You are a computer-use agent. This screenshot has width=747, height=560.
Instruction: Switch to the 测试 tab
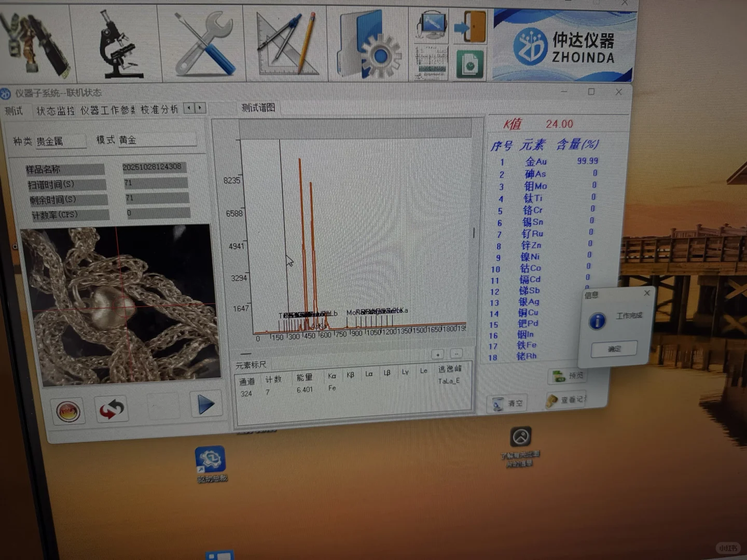coord(14,111)
